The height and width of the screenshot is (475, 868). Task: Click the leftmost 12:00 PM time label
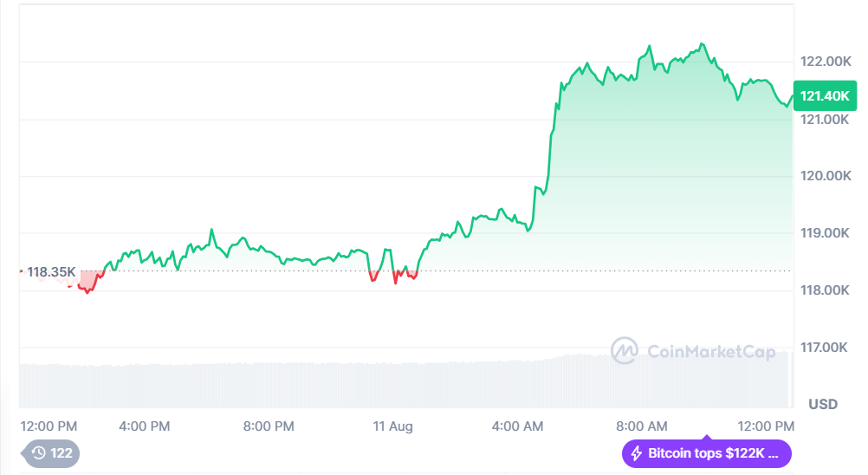[48, 426]
